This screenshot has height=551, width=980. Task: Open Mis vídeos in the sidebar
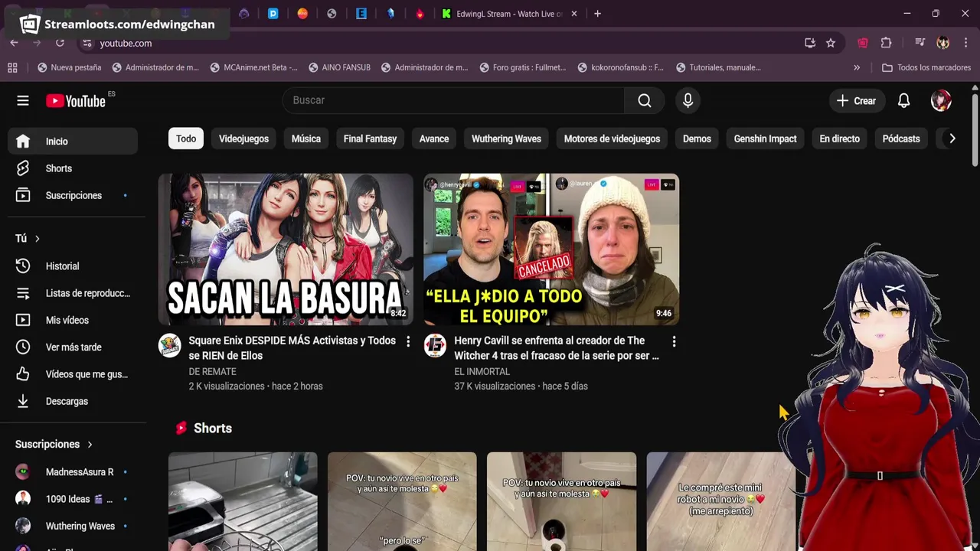(x=73, y=320)
